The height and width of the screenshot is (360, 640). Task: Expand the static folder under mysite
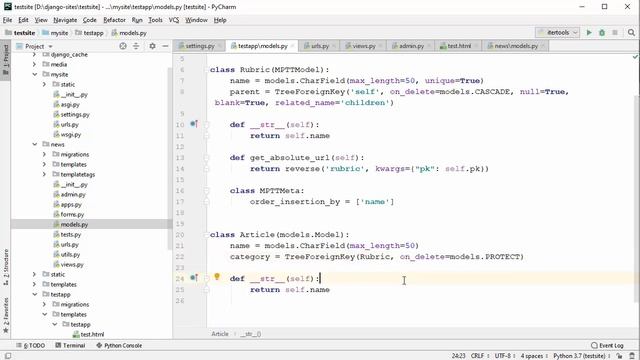click(x=44, y=84)
